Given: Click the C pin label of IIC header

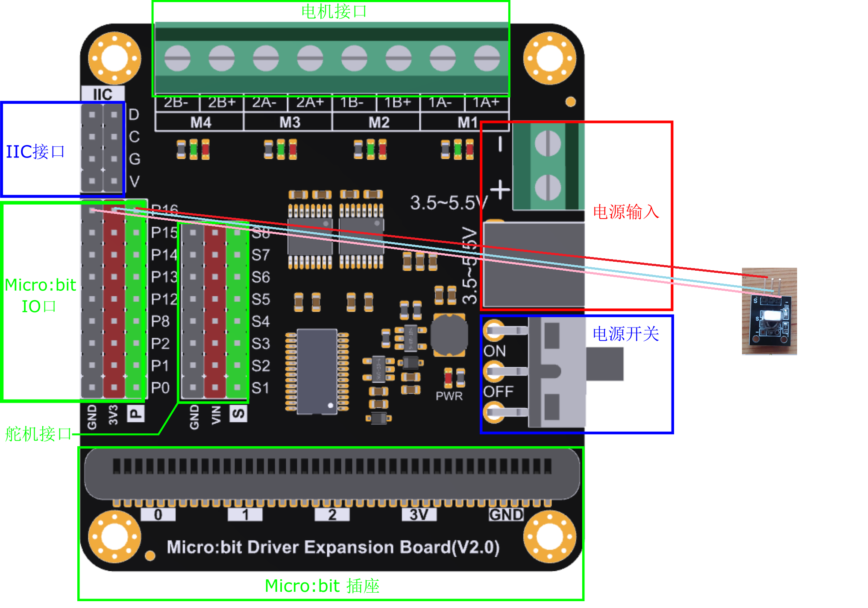Looking at the screenshot, I should (134, 137).
